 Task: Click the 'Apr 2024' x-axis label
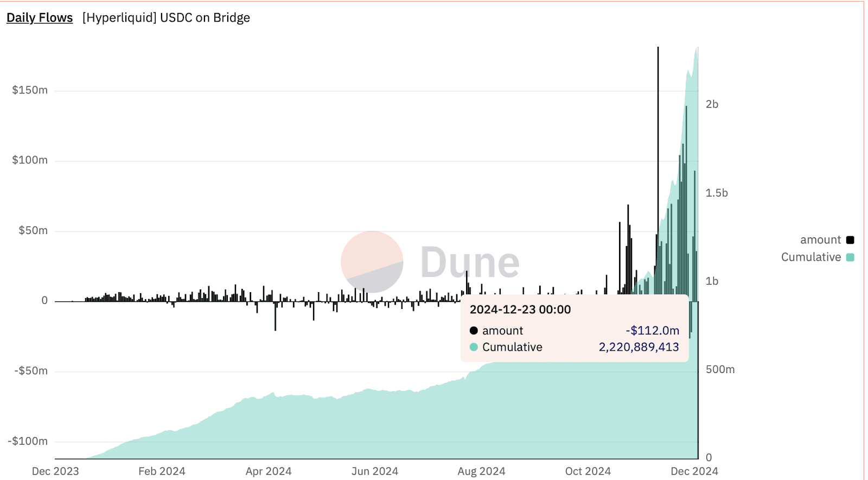pyautogui.click(x=269, y=471)
